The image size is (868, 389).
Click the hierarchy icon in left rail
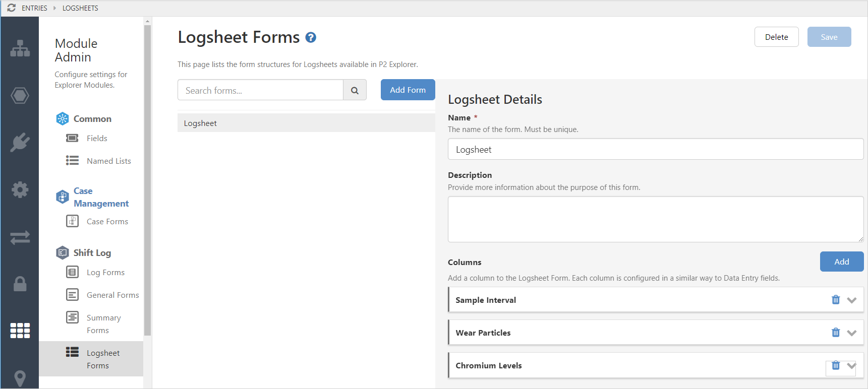20,48
